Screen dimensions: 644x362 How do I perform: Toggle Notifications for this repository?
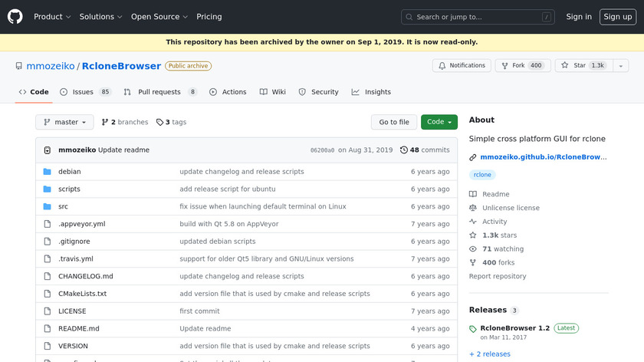point(462,66)
